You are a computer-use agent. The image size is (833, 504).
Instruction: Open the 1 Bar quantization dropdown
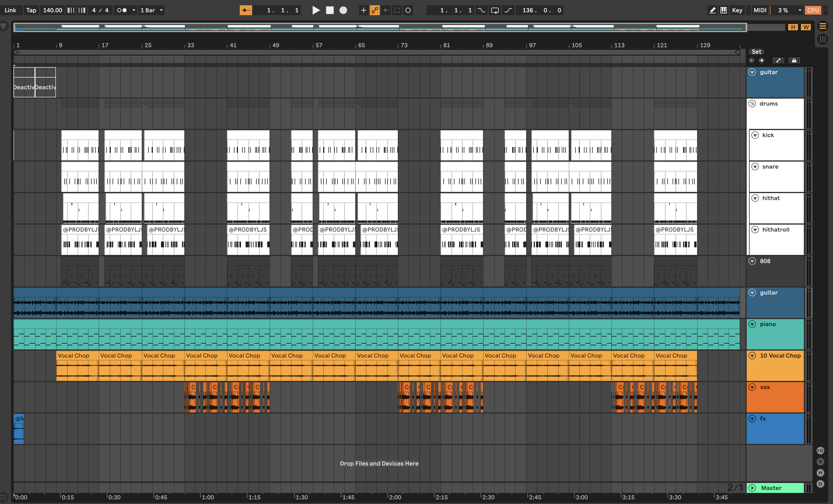151,10
